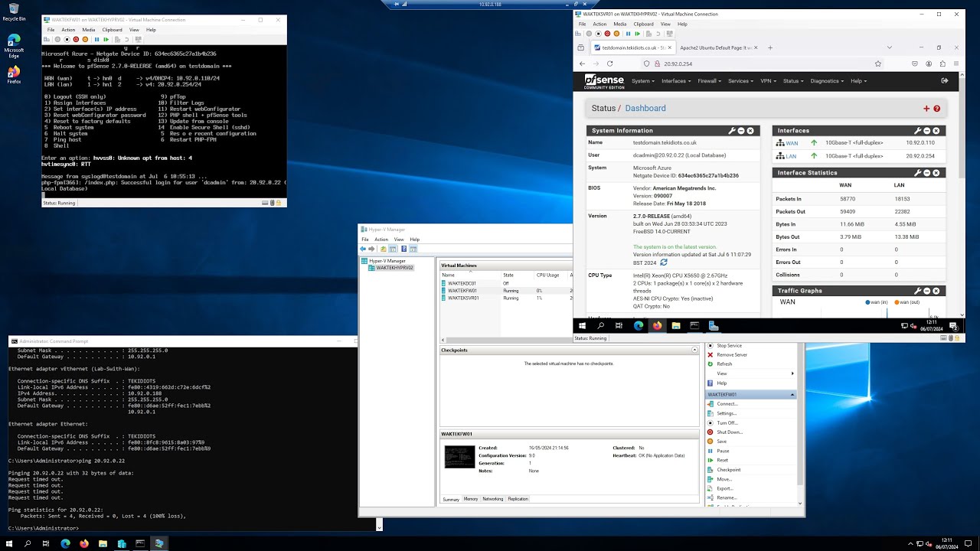980x551 pixels.
Task: Open Firefox desktop shortcut icon
Action: [14, 76]
